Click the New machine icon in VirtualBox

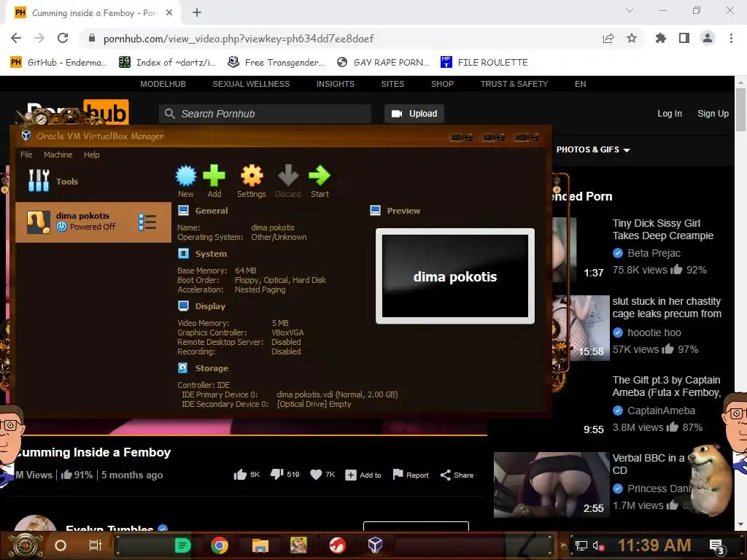[x=186, y=176]
